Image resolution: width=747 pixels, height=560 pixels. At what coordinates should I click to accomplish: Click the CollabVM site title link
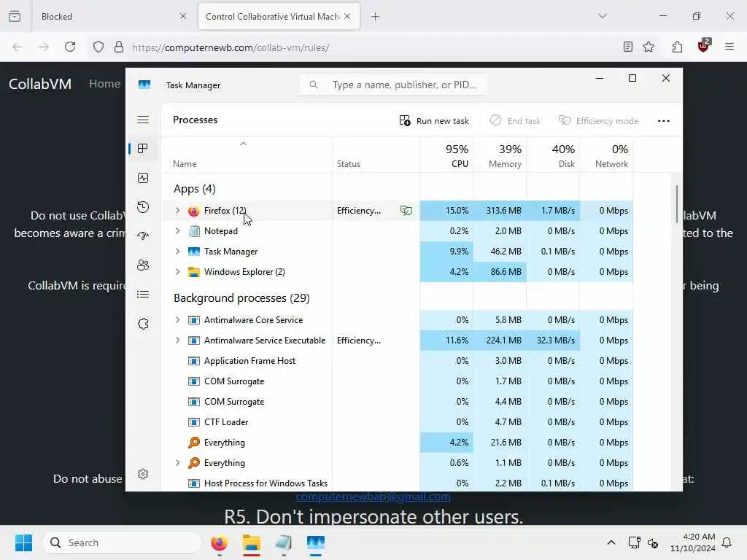[x=40, y=84]
